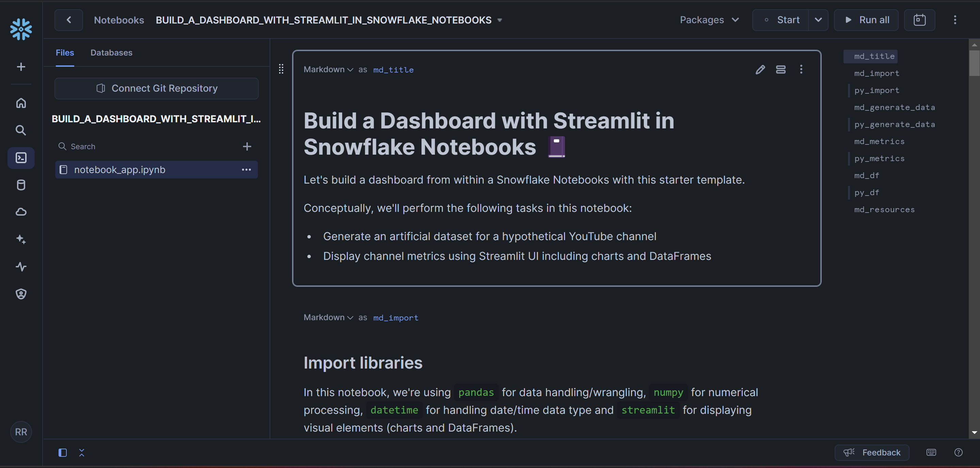Open the Monitoring activity icon in the sidebar
The height and width of the screenshot is (468, 980).
pos(21,267)
